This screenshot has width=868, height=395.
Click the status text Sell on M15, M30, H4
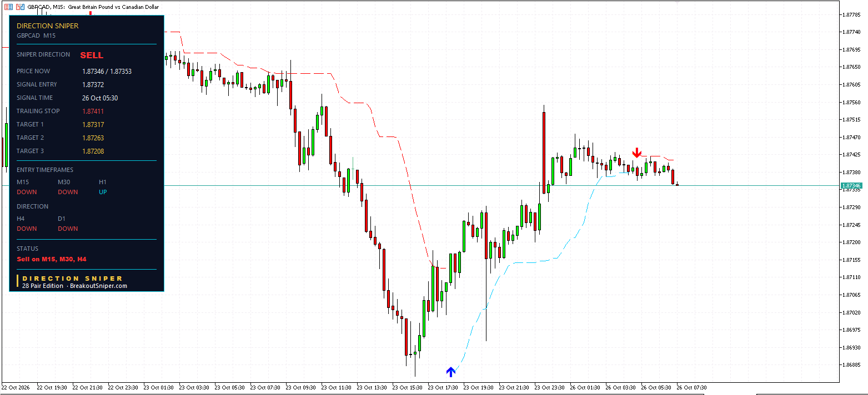pyautogui.click(x=52, y=259)
